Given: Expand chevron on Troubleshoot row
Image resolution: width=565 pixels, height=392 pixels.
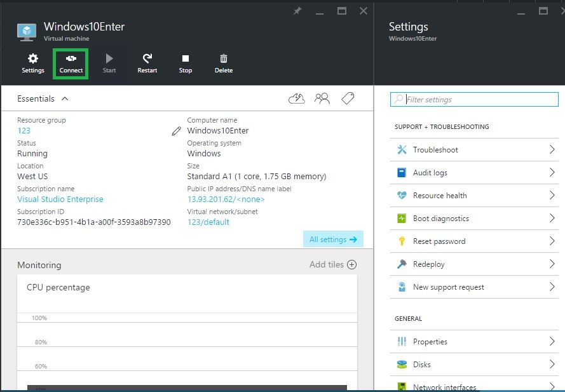Looking at the screenshot, I should pos(552,149).
